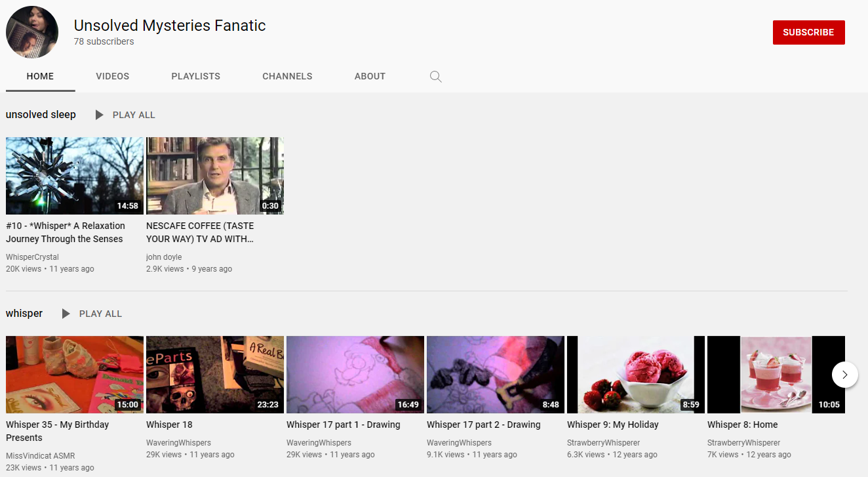Screen dimensions: 868x477
Task: Click 'Whisper 17 part 1 - Drawing' title
Action: click(344, 425)
